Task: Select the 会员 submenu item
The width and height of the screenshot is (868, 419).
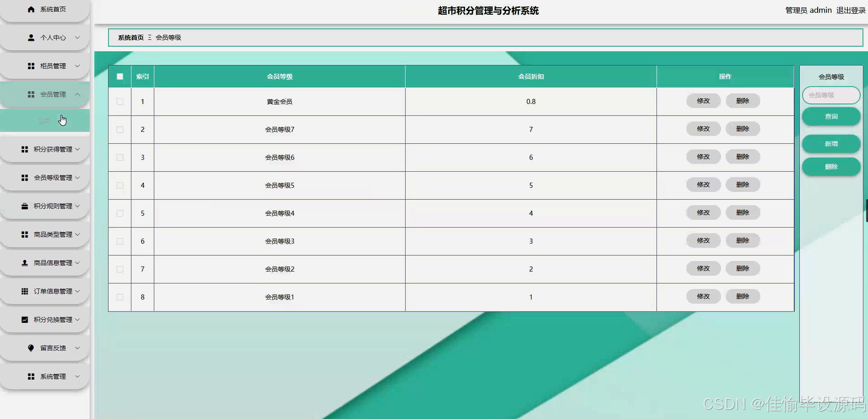Action: [45, 120]
